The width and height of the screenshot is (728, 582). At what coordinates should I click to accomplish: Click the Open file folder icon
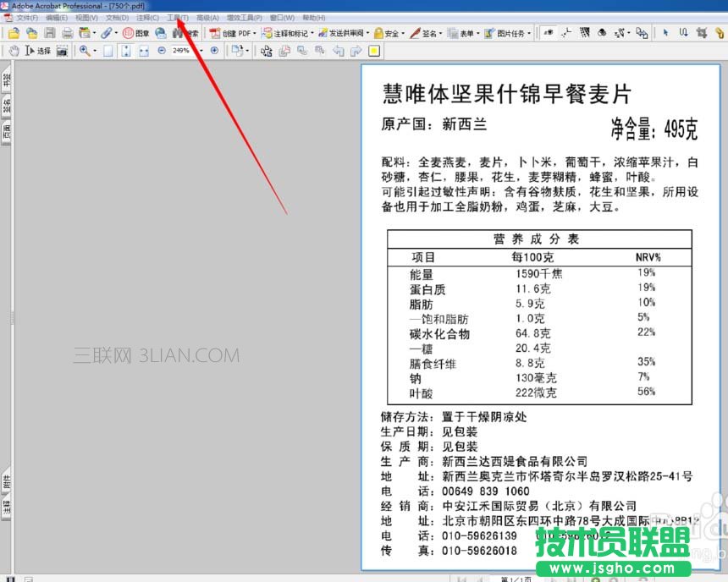click(x=14, y=33)
